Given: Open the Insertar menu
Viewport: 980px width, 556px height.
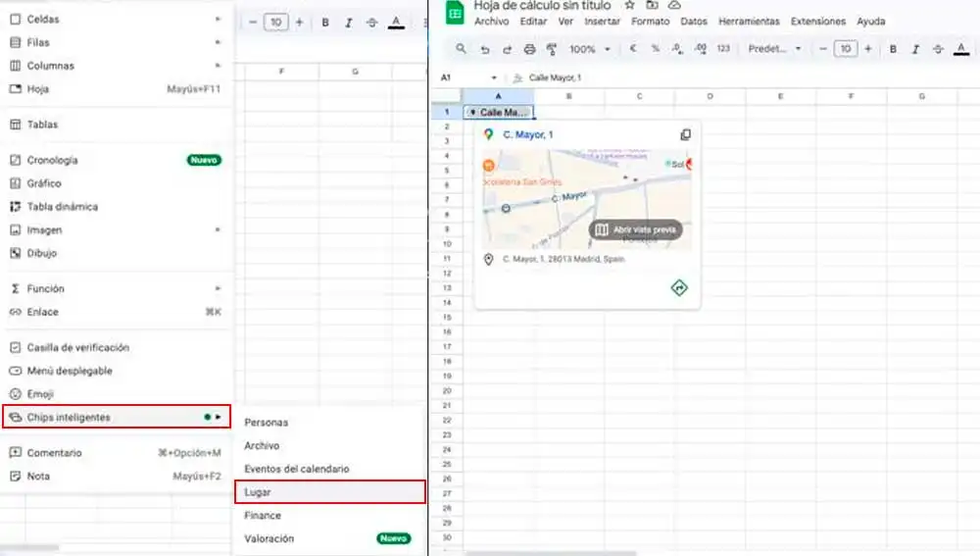Looking at the screenshot, I should point(602,22).
